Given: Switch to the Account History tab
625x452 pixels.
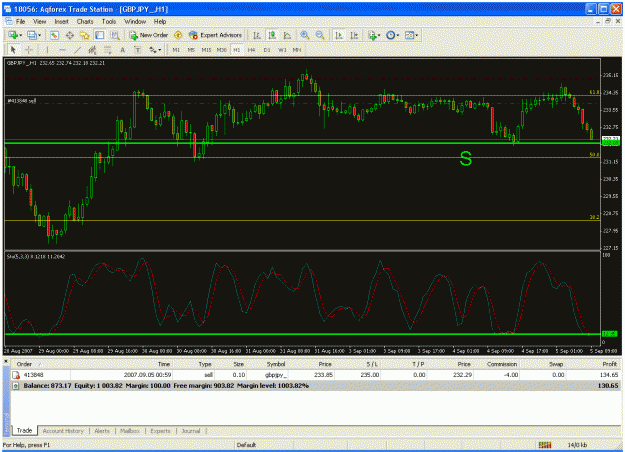Looking at the screenshot, I should click(x=63, y=431).
